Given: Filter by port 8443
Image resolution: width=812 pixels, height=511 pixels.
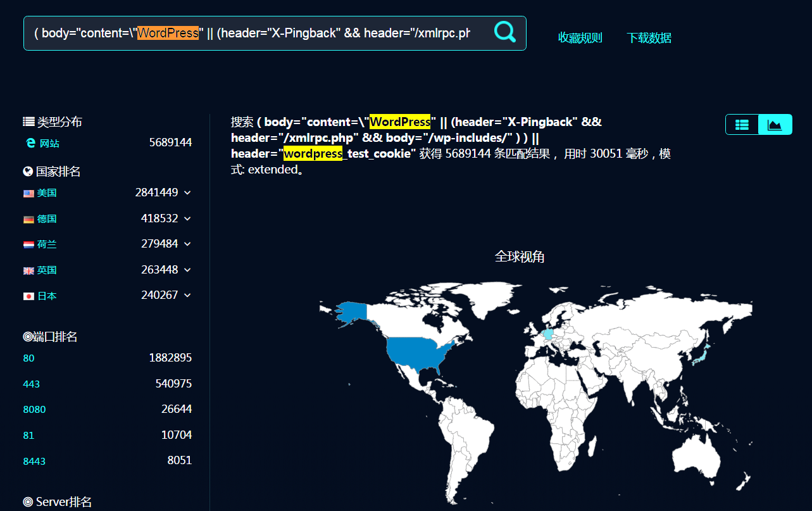Looking at the screenshot, I should [x=34, y=461].
